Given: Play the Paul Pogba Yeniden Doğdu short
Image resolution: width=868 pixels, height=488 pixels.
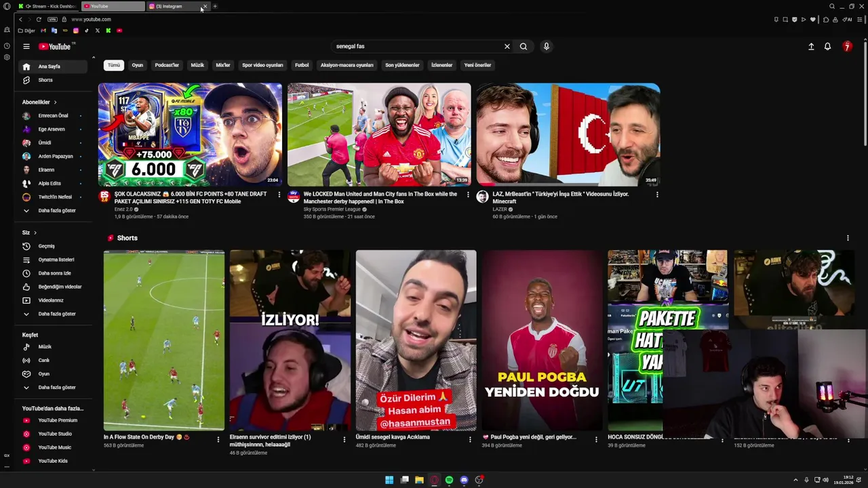Looking at the screenshot, I should pos(542,340).
